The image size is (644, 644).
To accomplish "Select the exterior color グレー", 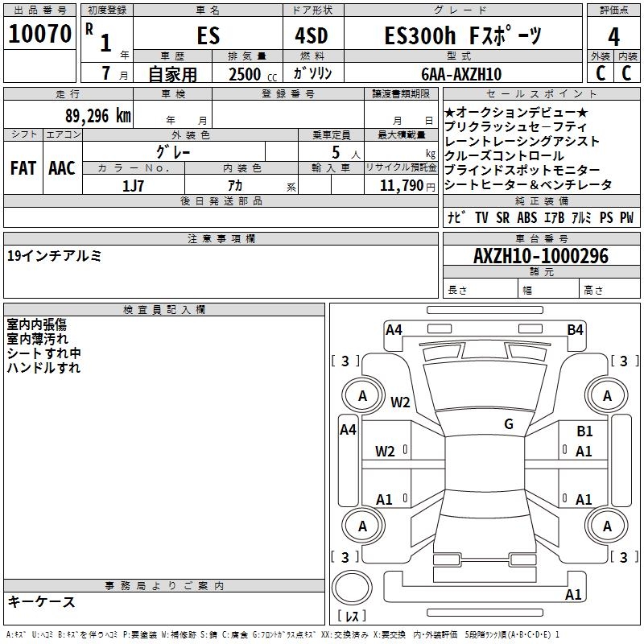I will (173, 152).
